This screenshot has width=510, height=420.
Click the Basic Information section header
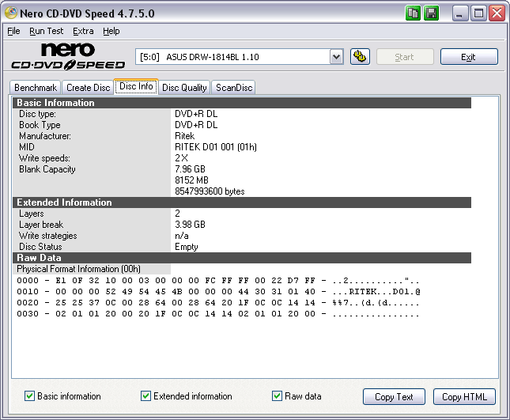242,103
